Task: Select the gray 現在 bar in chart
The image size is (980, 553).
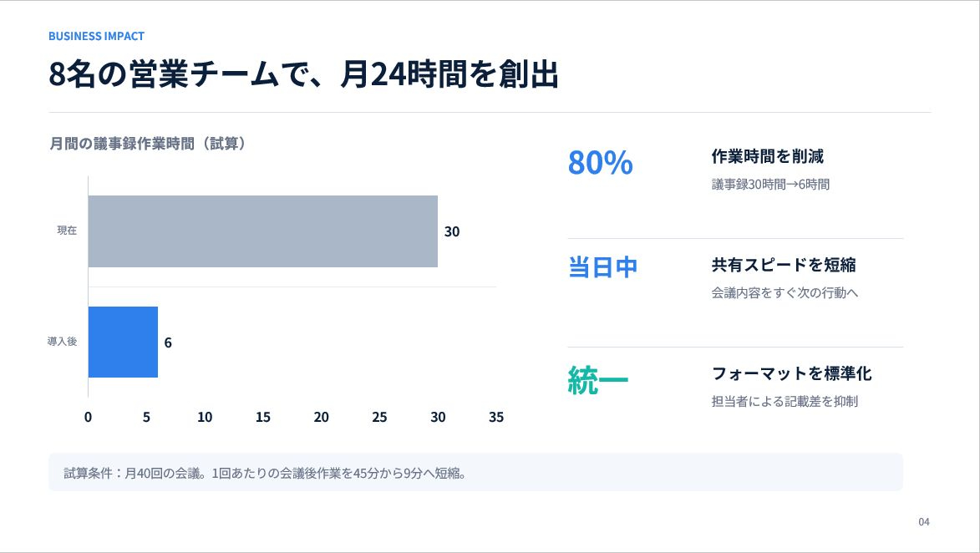Action: click(262, 231)
